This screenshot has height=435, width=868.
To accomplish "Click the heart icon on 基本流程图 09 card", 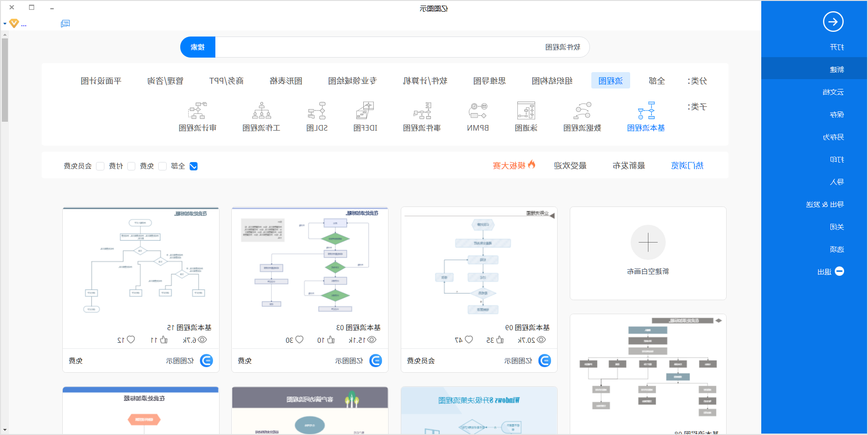I will (x=469, y=339).
